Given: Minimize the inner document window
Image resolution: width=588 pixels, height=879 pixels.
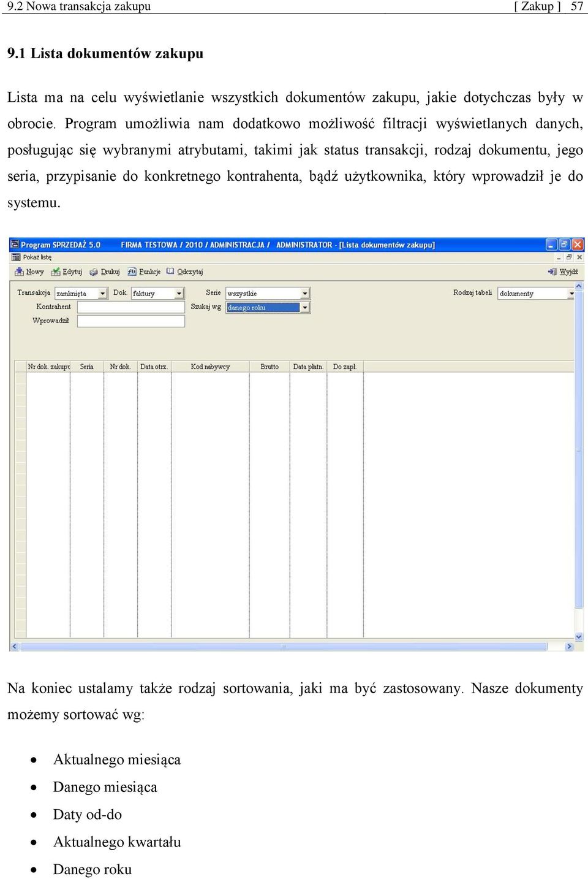Looking at the screenshot, I should coord(559,257).
